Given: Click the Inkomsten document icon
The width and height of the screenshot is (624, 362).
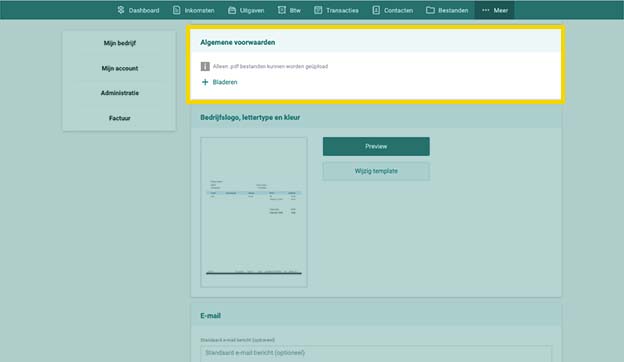Looking at the screenshot, I should tap(177, 10).
